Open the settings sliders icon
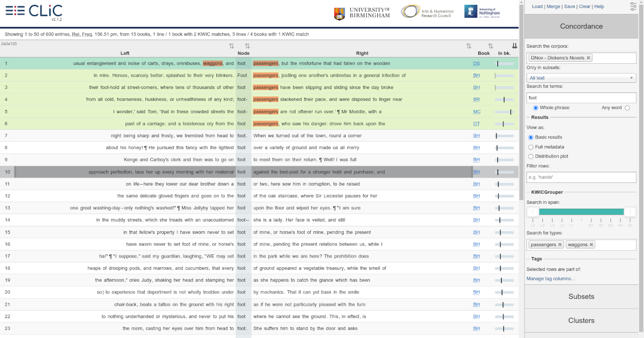The image size is (644, 338). [634, 6]
